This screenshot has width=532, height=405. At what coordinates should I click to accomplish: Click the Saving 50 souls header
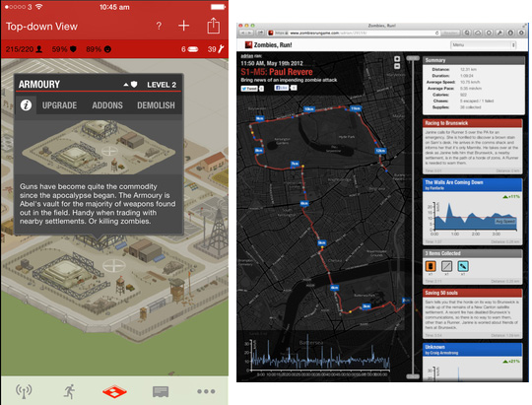click(472, 293)
